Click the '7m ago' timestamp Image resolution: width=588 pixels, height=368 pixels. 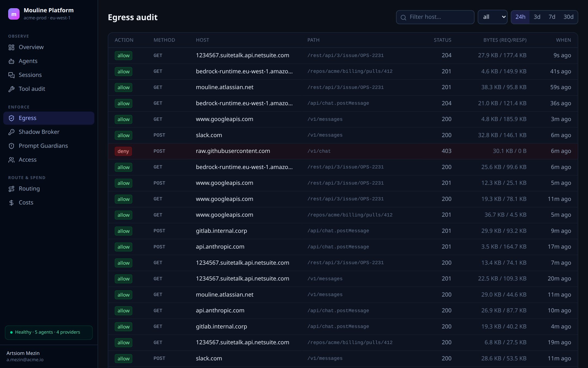[561, 263]
